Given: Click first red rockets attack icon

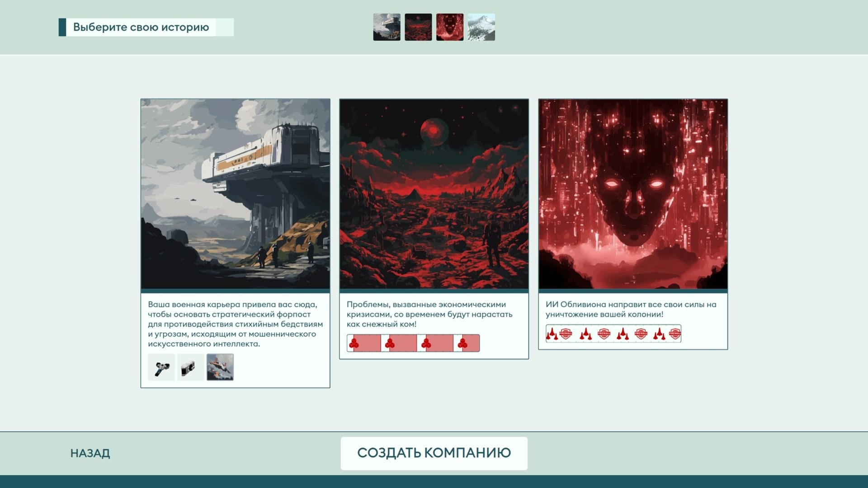Looking at the screenshot, I should click(552, 334).
